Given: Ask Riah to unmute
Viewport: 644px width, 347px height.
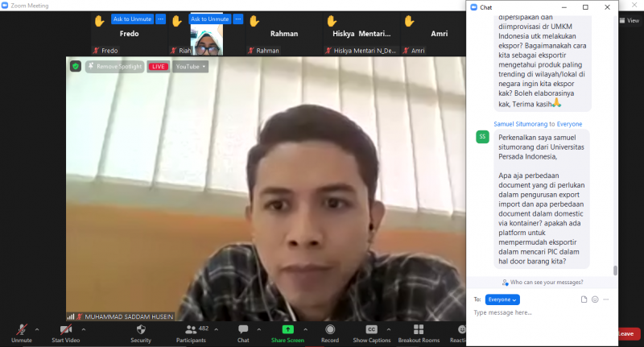Looking at the screenshot, I should coord(210,19).
